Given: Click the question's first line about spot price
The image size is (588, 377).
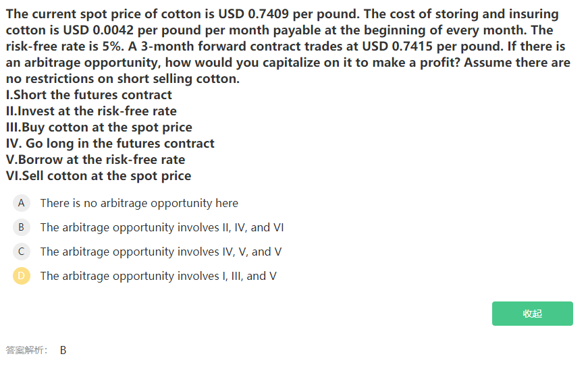Looking at the screenshot, I should [x=282, y=14].
